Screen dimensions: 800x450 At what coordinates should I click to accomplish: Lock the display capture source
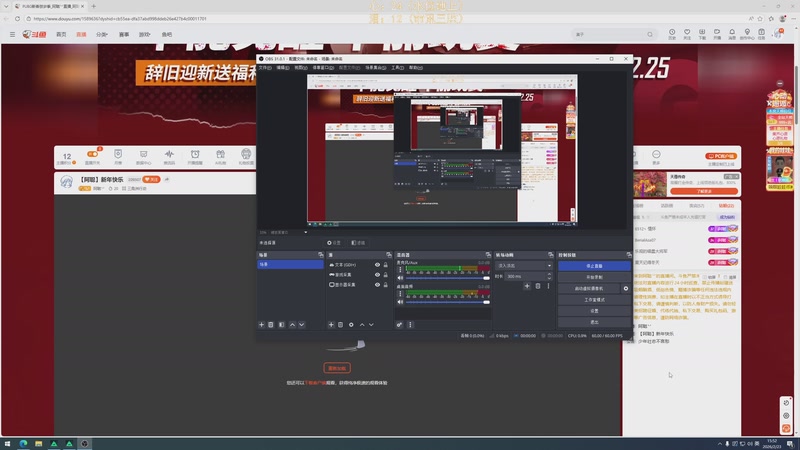385,285
